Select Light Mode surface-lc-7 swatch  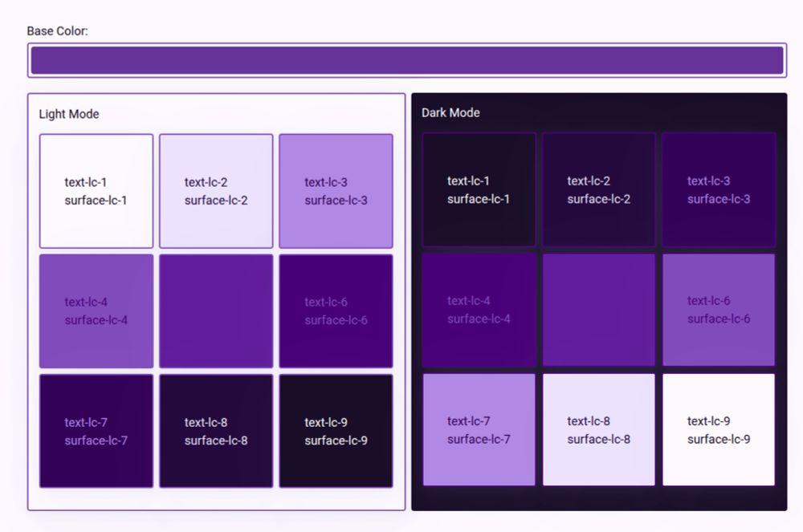pos(96,431)
